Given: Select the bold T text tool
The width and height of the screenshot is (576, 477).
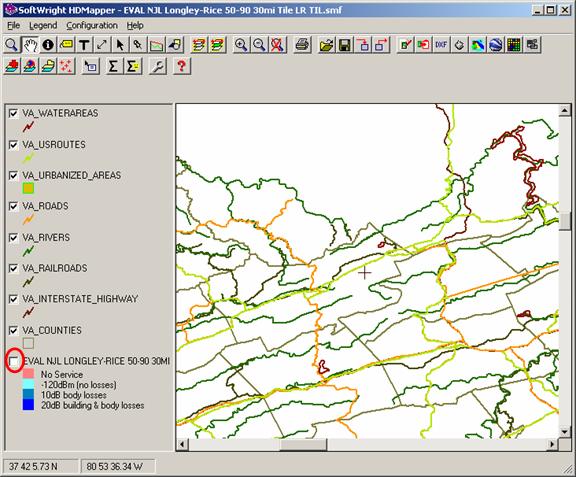Looking at the screenshot, I should [x=84, y=45].
